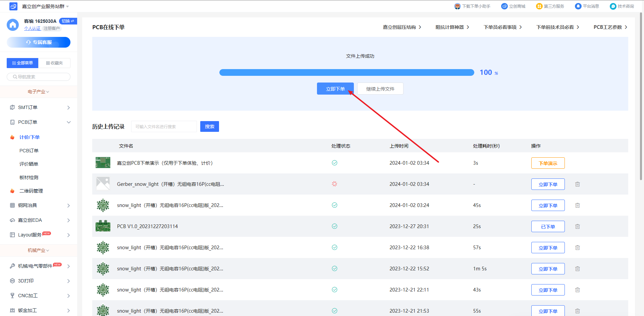Click the loading status icon for Gerber_snow_light

click(334, 184)
